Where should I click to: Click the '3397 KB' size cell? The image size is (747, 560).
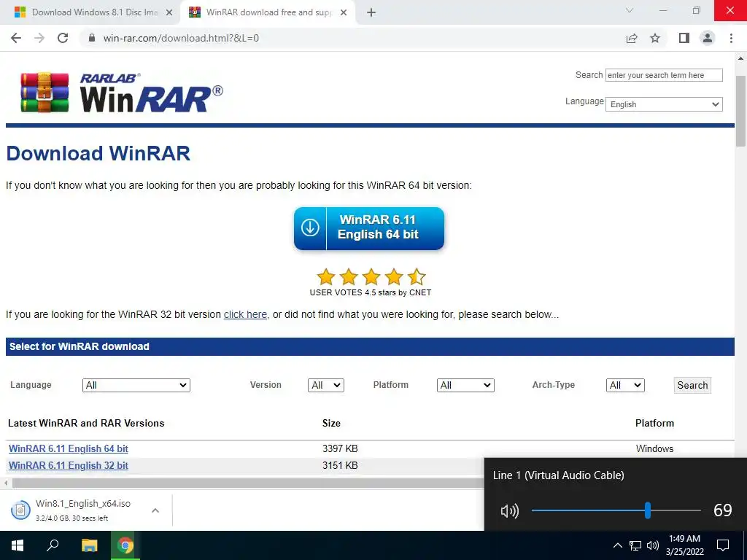click(340, 448)
